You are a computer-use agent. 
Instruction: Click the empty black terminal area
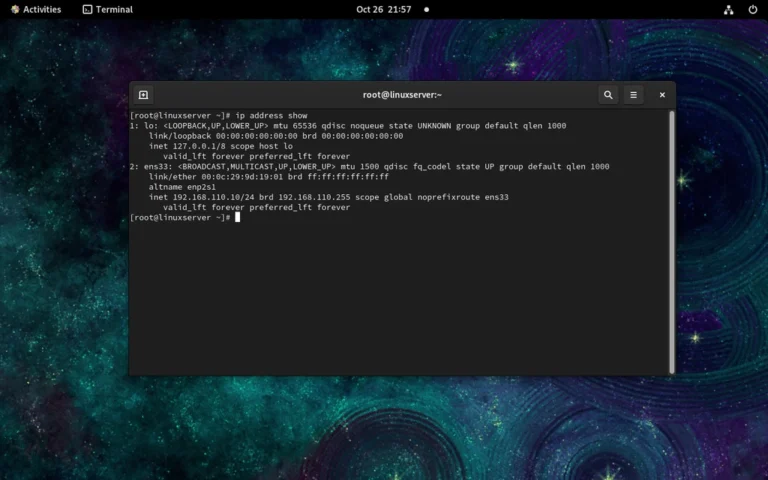400,300
